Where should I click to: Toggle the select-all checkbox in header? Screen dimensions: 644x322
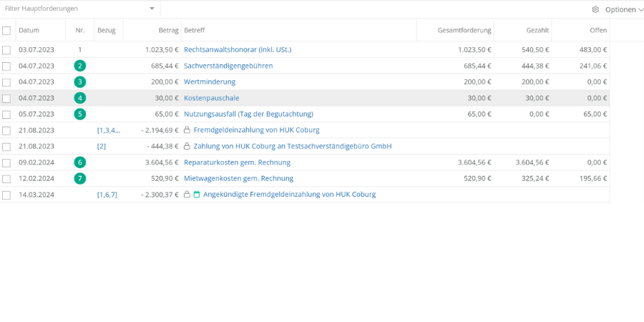6,30
